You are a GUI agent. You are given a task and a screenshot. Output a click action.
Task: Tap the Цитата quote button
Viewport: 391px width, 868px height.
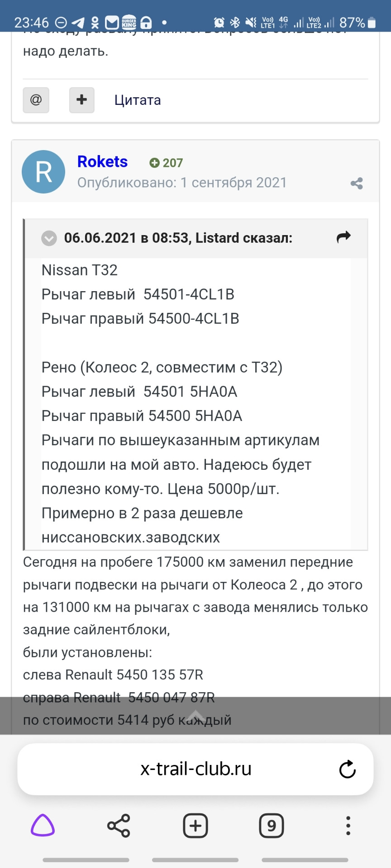pyautogui.click(x=137, y=100)
